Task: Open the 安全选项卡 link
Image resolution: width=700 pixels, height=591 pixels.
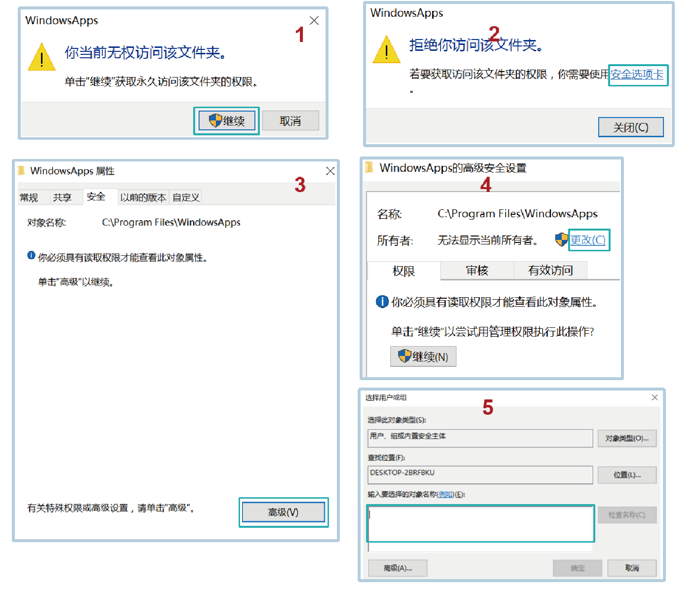Action: click(637, 75)
